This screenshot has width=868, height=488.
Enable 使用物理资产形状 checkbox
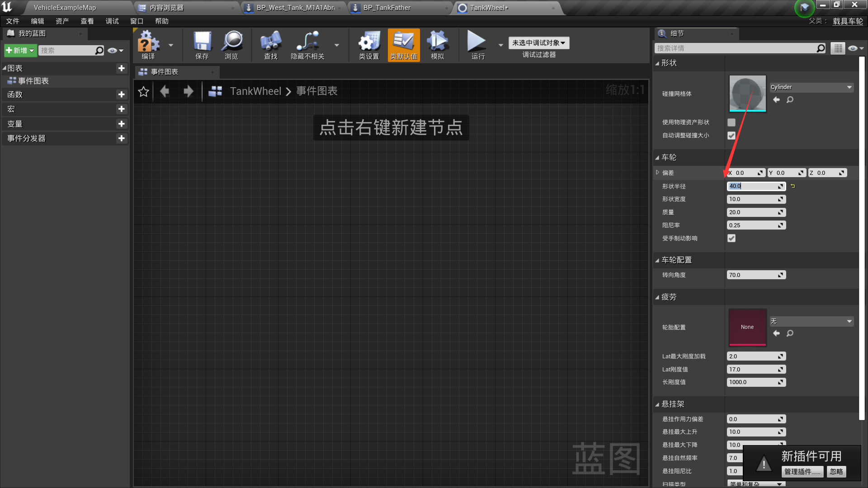tap(731, 122)
